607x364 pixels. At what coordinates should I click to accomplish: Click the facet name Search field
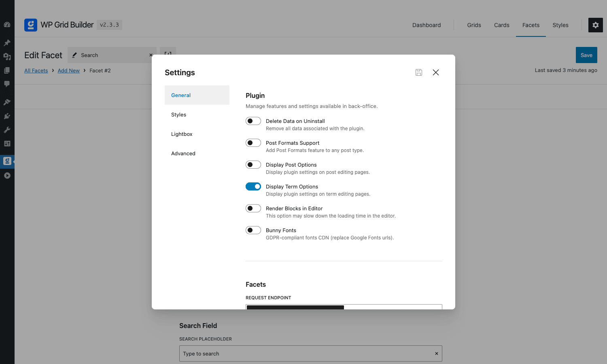(112, 55)
